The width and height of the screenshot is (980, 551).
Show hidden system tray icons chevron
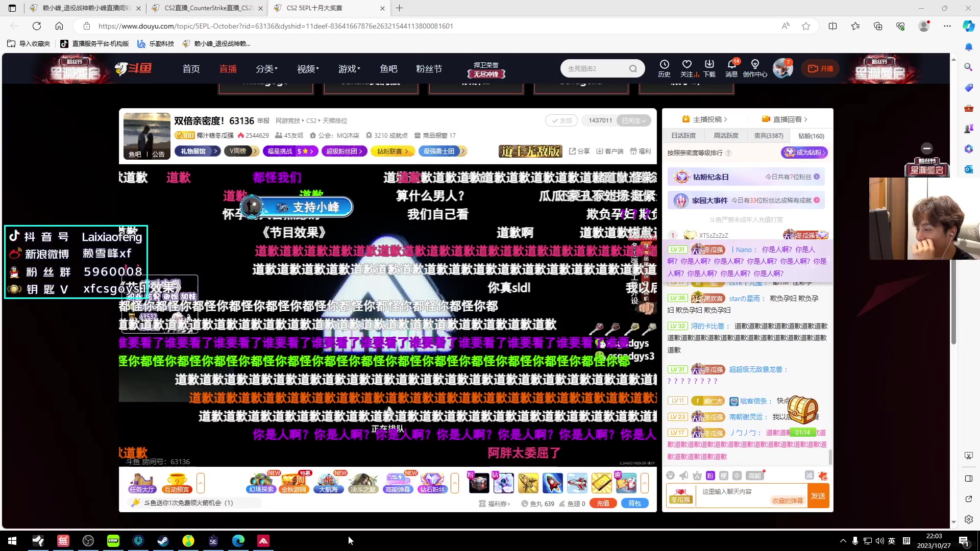(843, 541)
